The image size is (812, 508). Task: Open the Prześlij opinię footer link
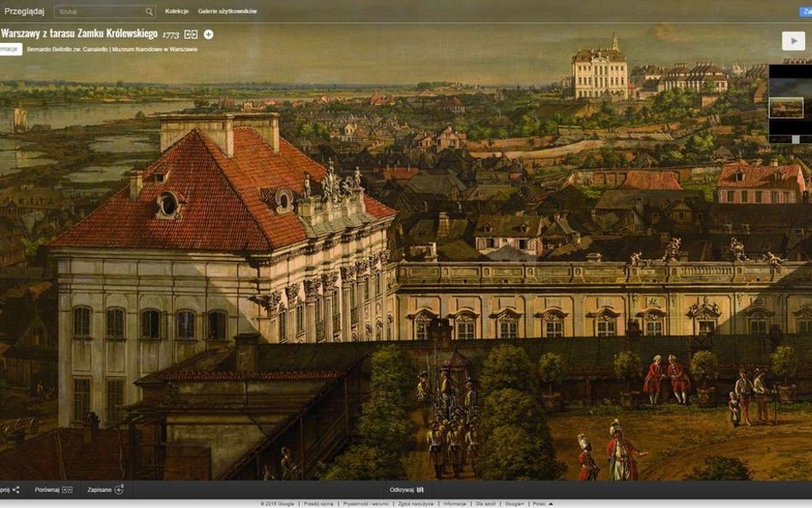319,504
